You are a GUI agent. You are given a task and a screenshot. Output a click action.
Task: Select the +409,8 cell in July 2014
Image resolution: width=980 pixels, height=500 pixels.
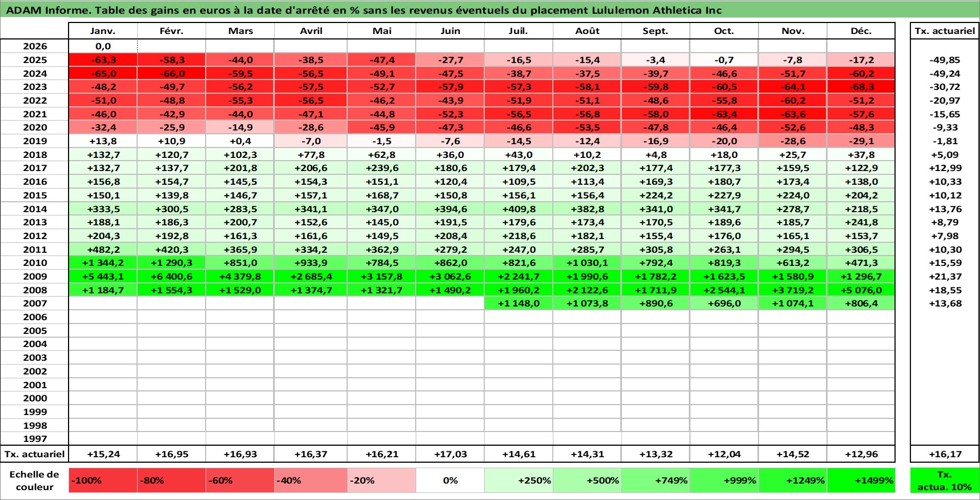click(519, 209)
